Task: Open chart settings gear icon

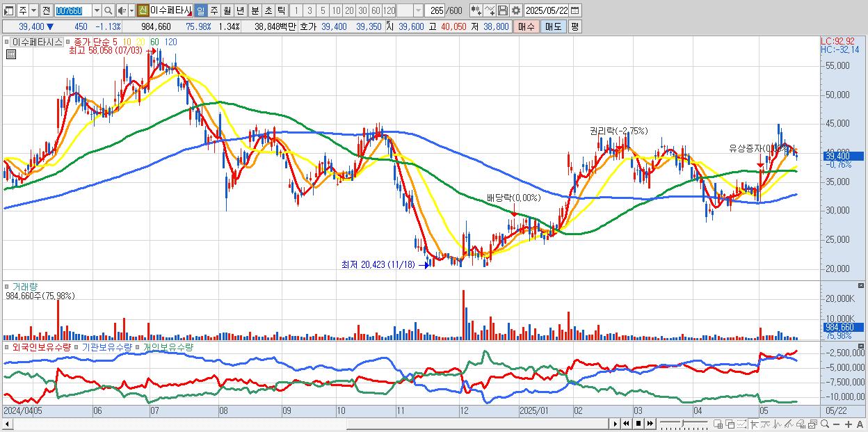Action: (x=515, y=10)
